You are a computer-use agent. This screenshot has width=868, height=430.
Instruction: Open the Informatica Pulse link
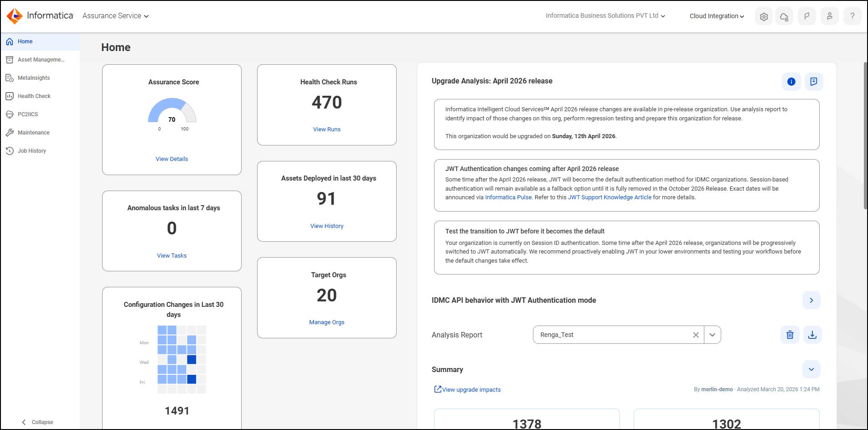tap(508, 197)
